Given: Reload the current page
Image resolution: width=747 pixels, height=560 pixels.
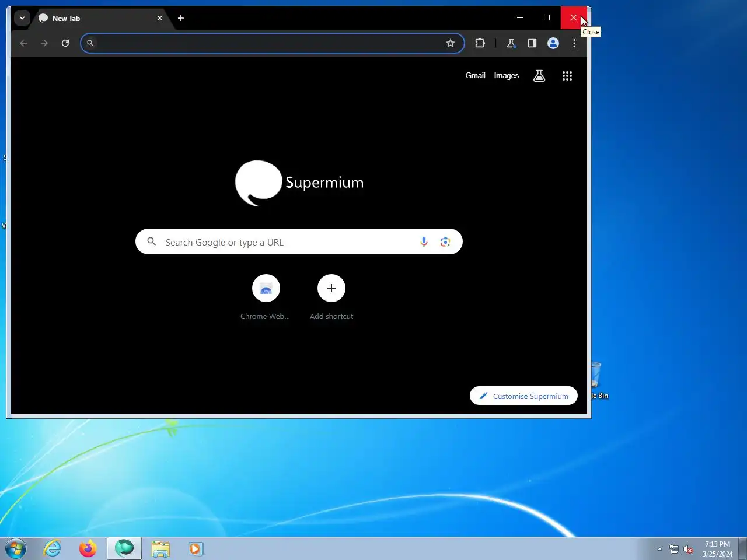Looking at the screenshot, I should [x=65, y=43].
